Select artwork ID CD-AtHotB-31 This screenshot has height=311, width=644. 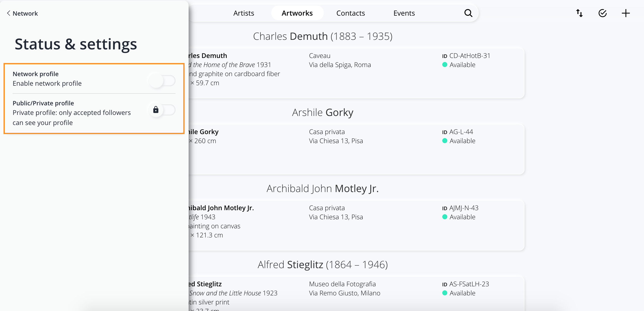[466, 56]
